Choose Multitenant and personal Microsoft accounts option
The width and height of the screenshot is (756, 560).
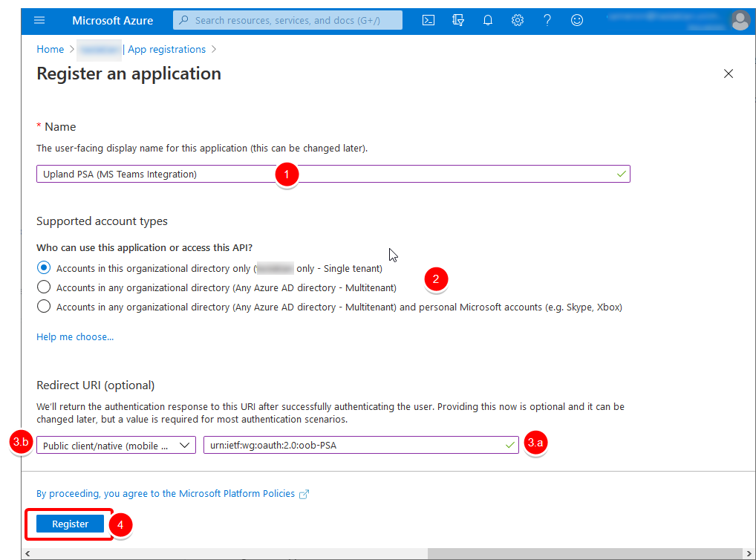point(44,307)
